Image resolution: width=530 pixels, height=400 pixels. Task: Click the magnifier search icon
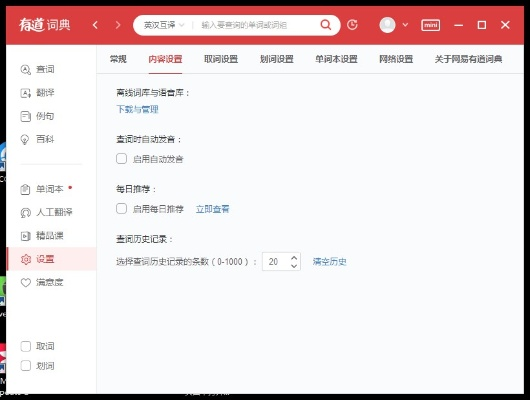(x=326, y=25)
